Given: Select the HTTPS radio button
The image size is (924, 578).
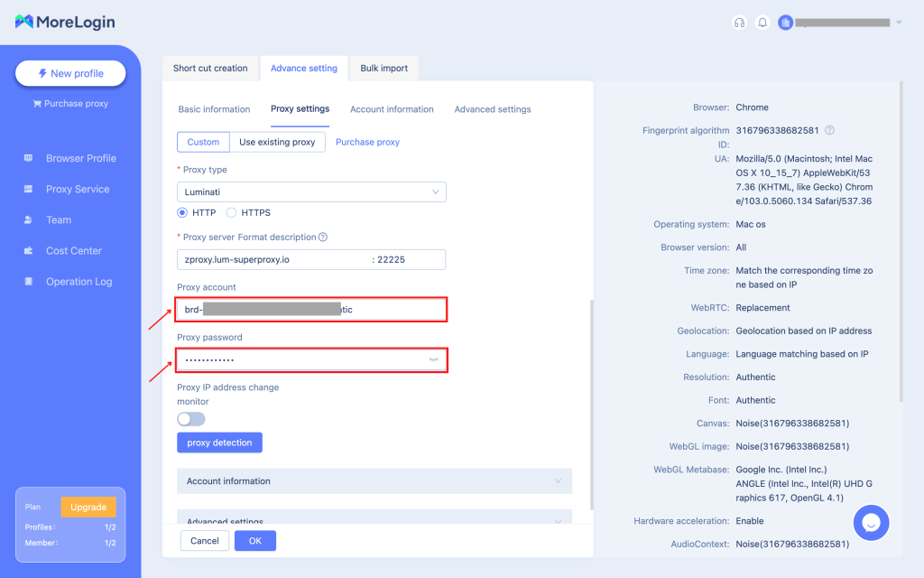Looking at the screenshot, I should pyautogui.click(x=232, y=213).
